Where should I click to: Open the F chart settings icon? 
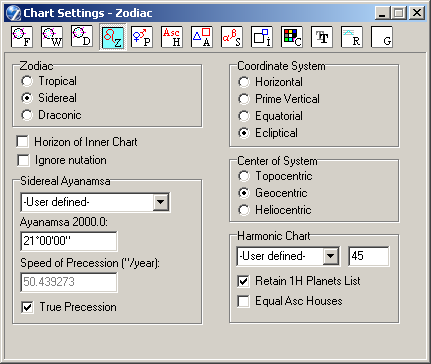[x=22, y=37]
